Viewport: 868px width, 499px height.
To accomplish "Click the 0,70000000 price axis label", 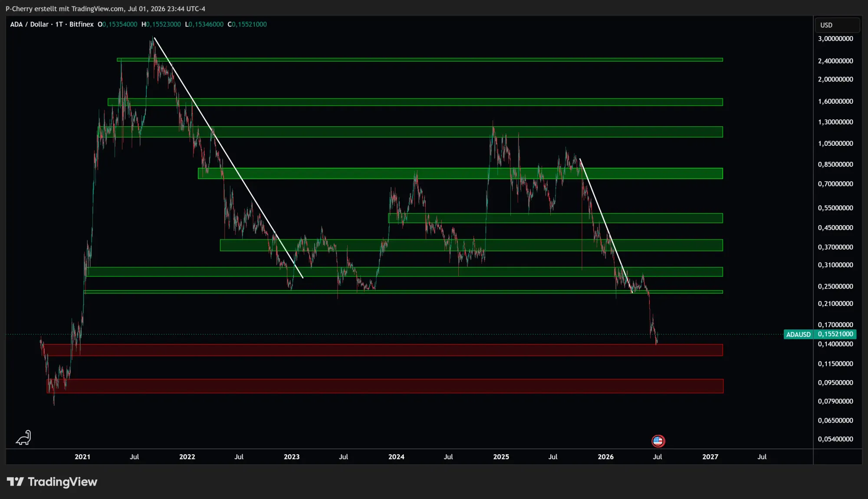I will click(835, 184).
